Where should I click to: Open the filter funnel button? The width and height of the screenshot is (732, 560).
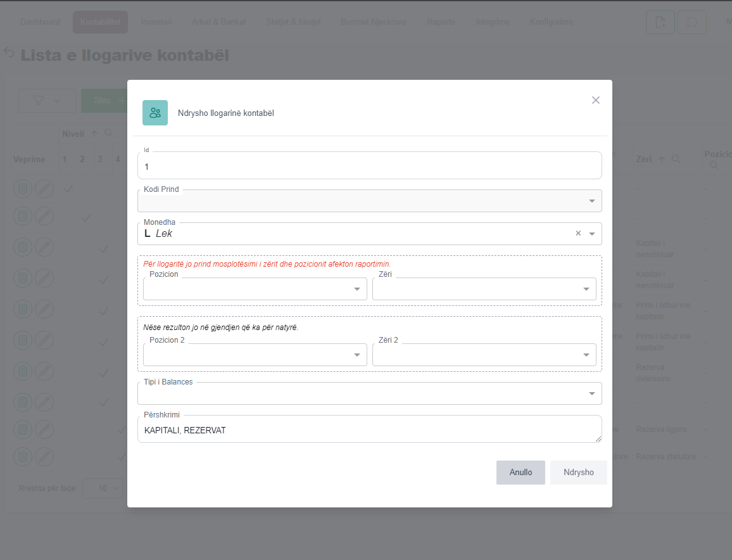point(47,101)
